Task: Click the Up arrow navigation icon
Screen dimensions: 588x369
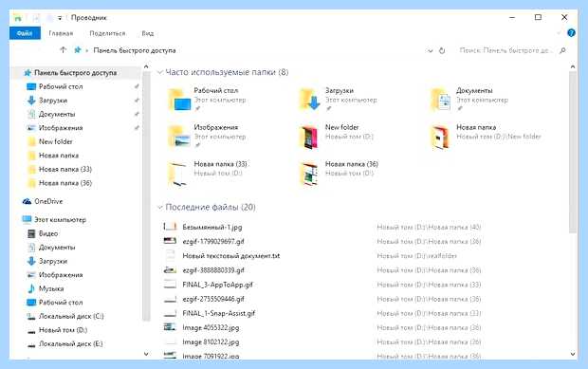Action: tap(63, 50)
